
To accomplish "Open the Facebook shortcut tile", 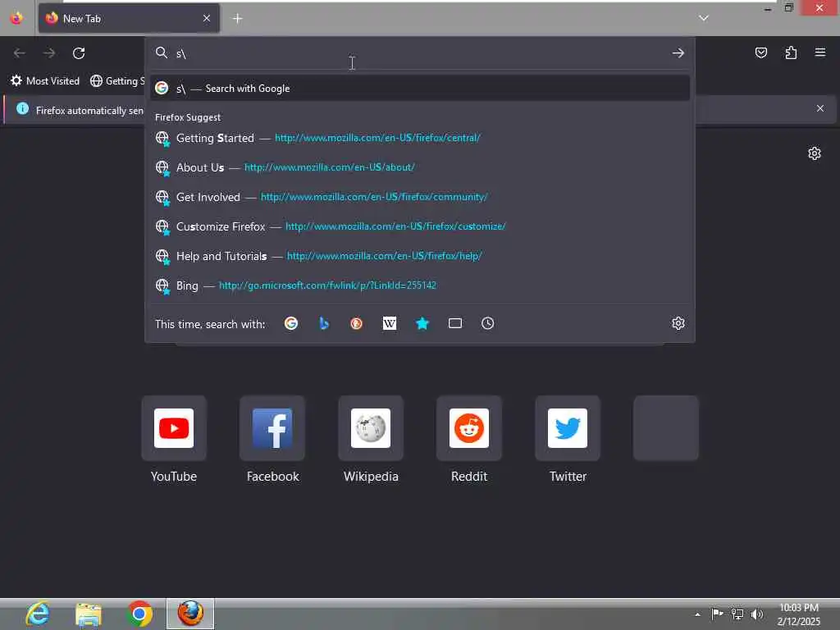I will point(272,428).
